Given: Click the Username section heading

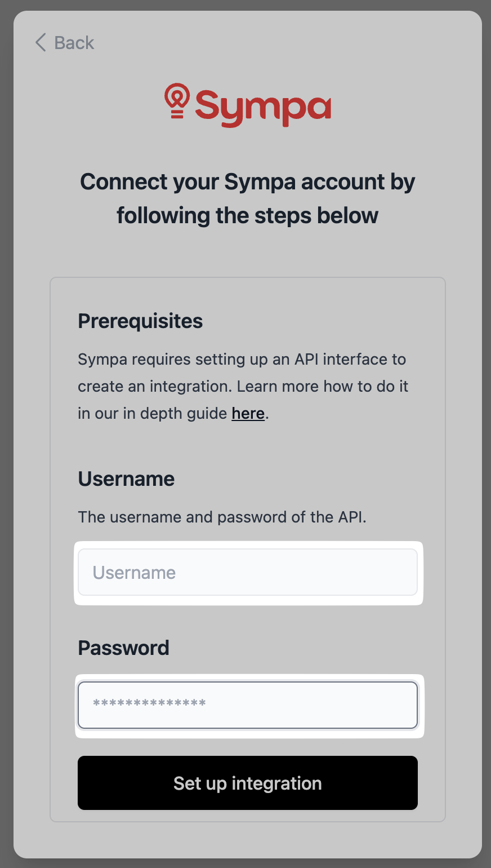Looking at the screenshot, I should point(126,479).
